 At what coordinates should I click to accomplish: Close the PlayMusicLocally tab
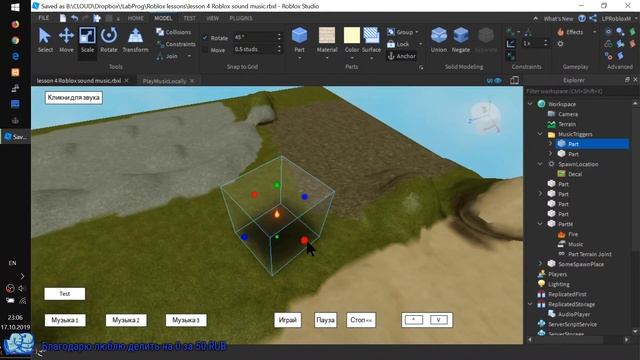pos(192,81)
